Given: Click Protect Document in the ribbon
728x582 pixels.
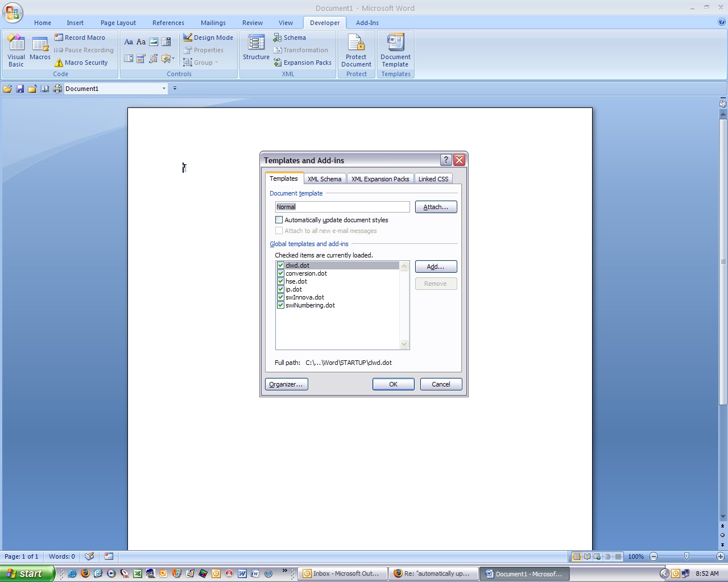Looking at the screenshot, I should pyautogui.click(x=356, y=51).
